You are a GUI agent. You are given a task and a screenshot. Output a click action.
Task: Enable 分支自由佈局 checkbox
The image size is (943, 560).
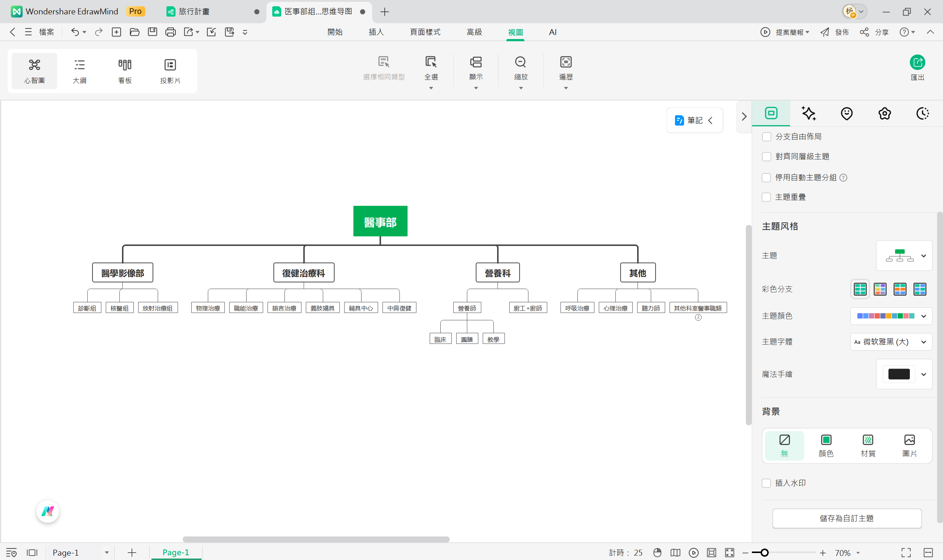766,137
